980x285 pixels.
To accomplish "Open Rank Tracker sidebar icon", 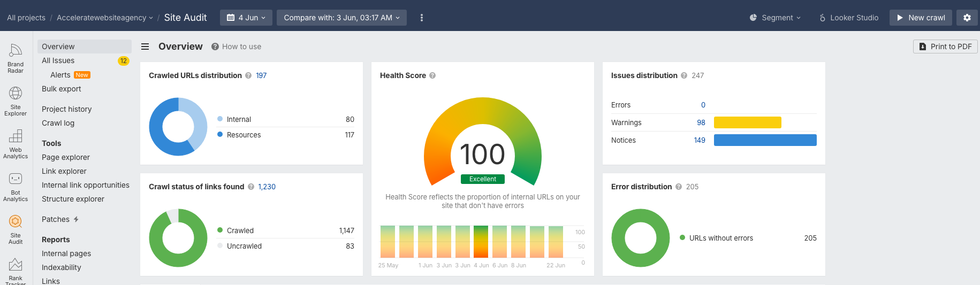I will 16,272.
